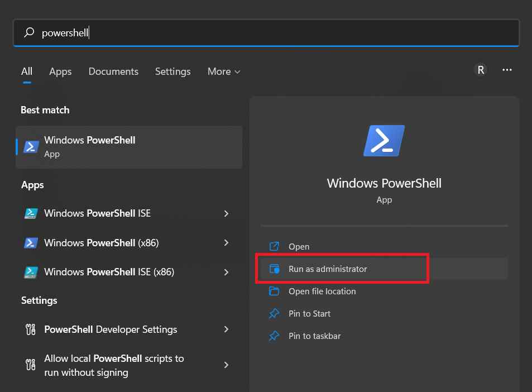
Task: Choose Pin to Start
Action: pos(309,314)
